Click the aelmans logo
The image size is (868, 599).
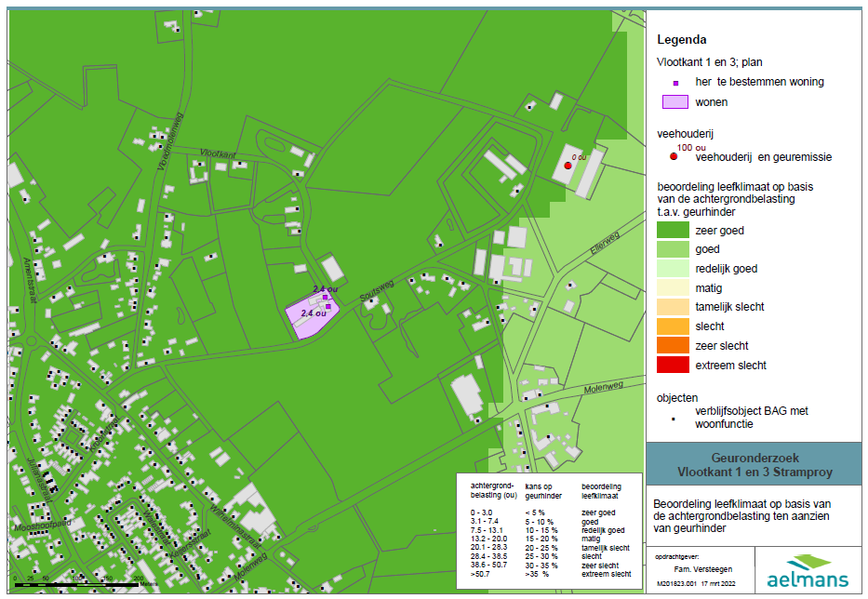(x=808, y=571)
